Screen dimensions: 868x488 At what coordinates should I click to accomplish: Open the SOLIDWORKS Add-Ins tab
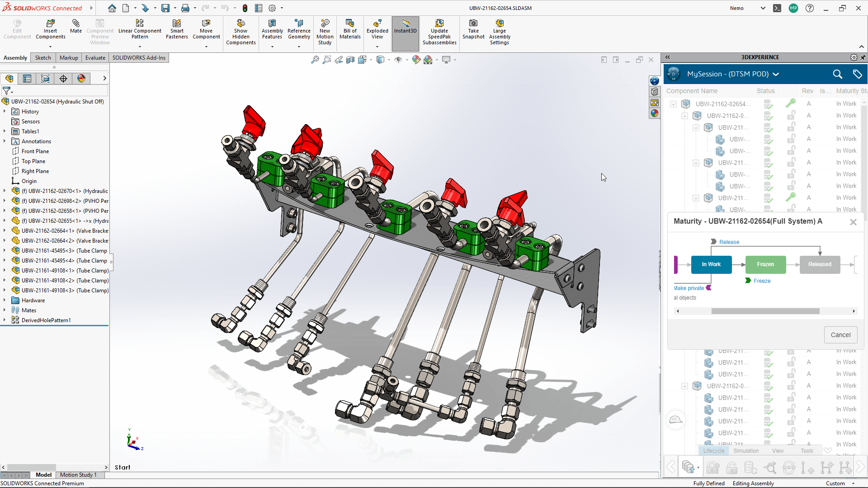(139, 58)
